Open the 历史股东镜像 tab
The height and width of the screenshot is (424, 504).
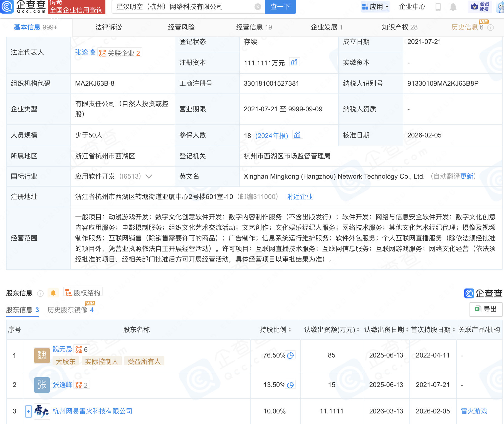coord(67,310)
